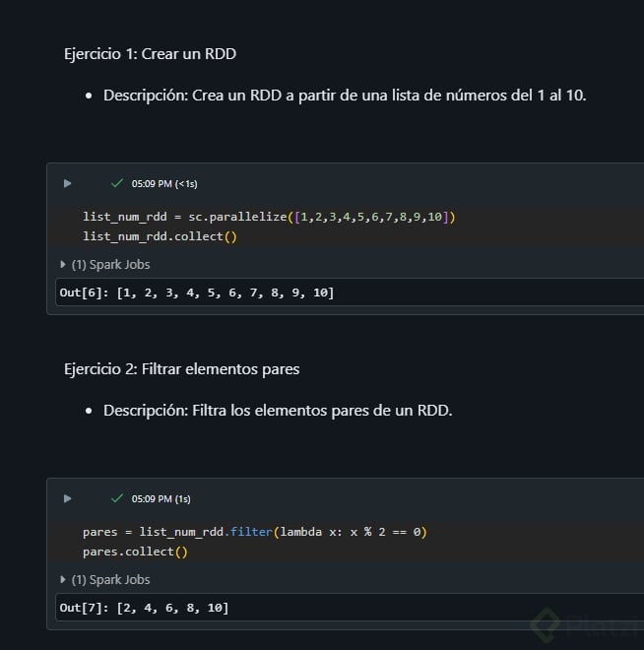Viewport: 644px width, 650px height.
Task: Place cursor in pares.collect() line
Action: coord(135,552)
